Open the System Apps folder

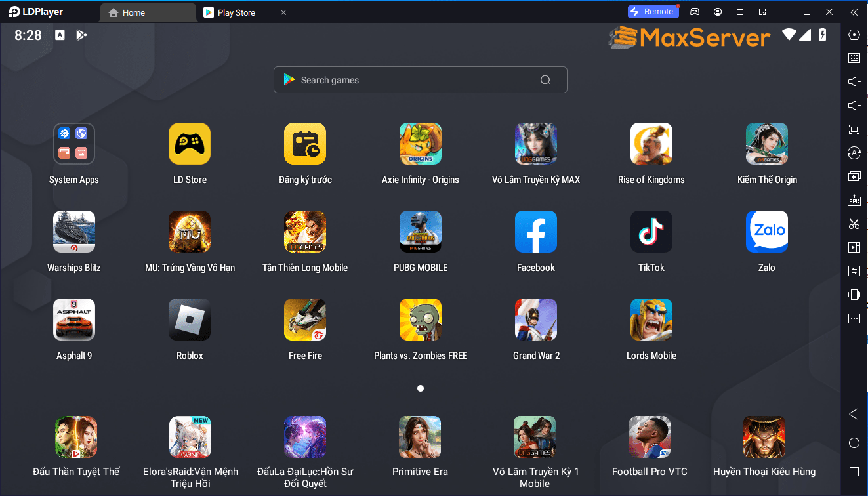[x=74, y=144]
